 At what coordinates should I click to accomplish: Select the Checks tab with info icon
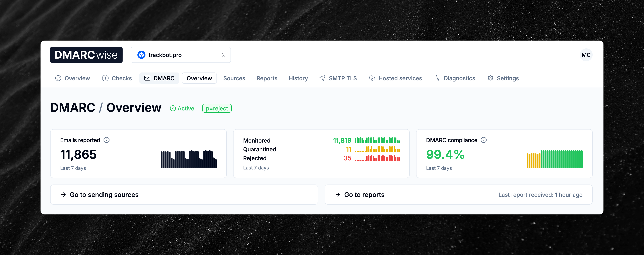[117, 78]
